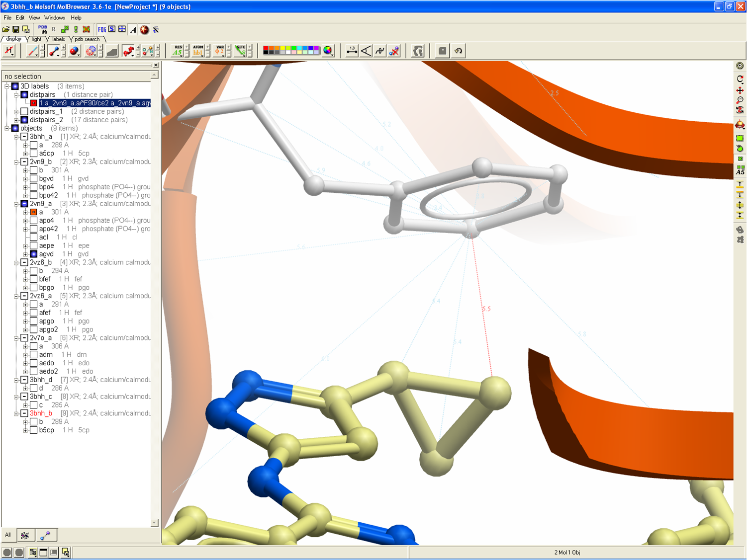747x560 pixels.
Task: Open the Windows menu
Action: point(54,17)
